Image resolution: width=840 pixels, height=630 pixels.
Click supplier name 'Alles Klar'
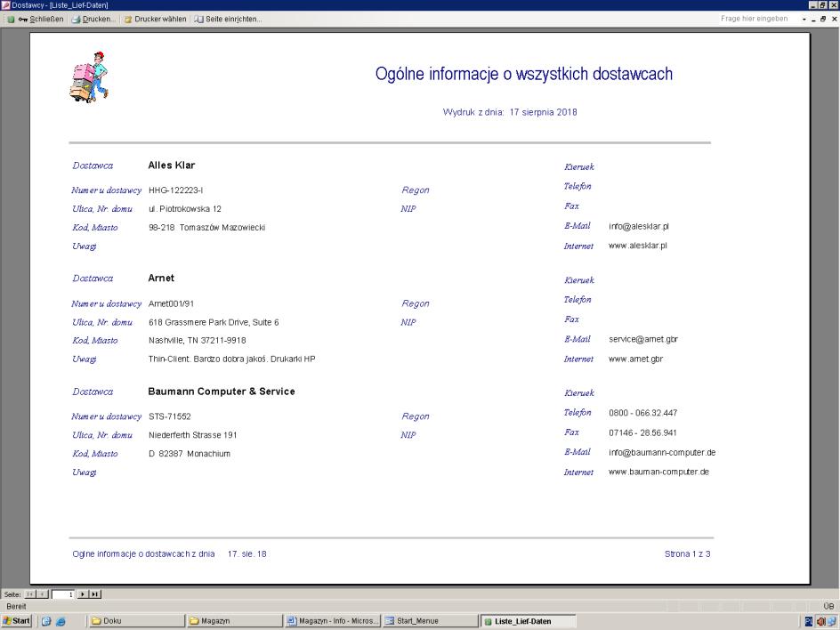172,165
